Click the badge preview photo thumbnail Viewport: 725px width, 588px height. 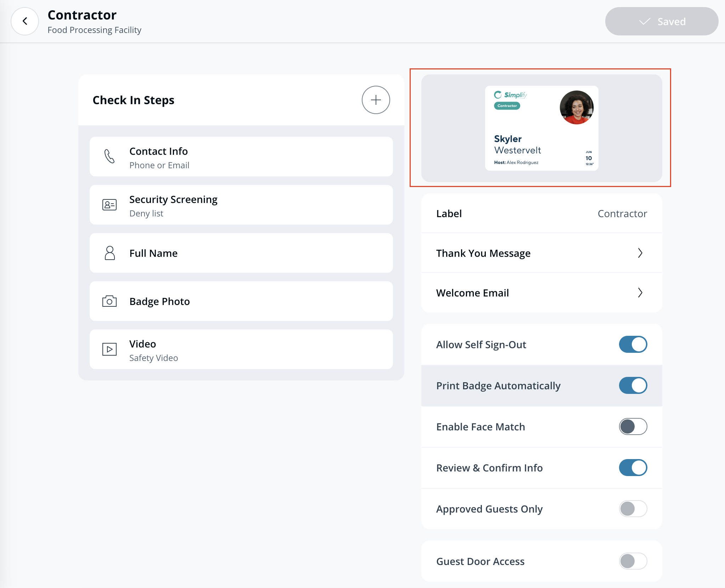[577, 107]
